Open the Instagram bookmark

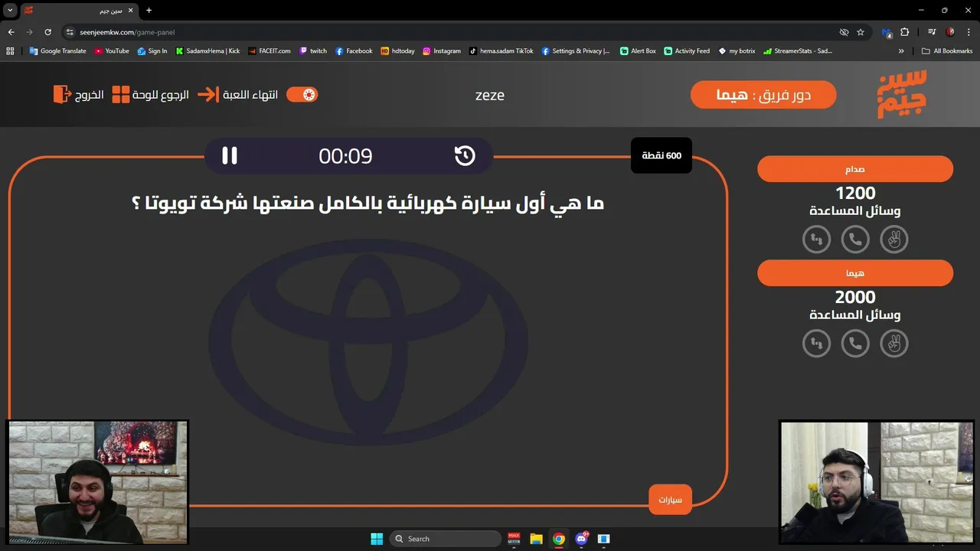442,51
